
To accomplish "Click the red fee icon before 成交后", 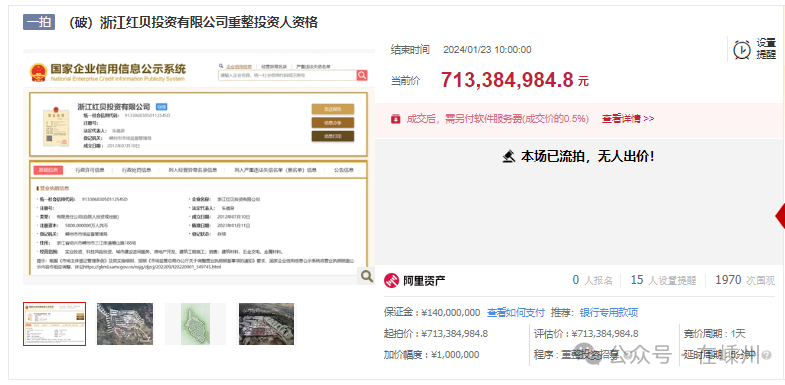I will point(396,119).
